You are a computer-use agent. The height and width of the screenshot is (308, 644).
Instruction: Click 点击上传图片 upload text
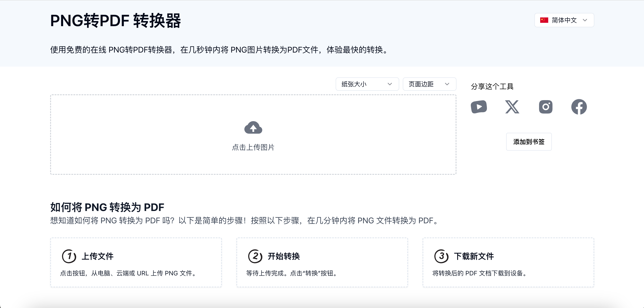[253, 147]
